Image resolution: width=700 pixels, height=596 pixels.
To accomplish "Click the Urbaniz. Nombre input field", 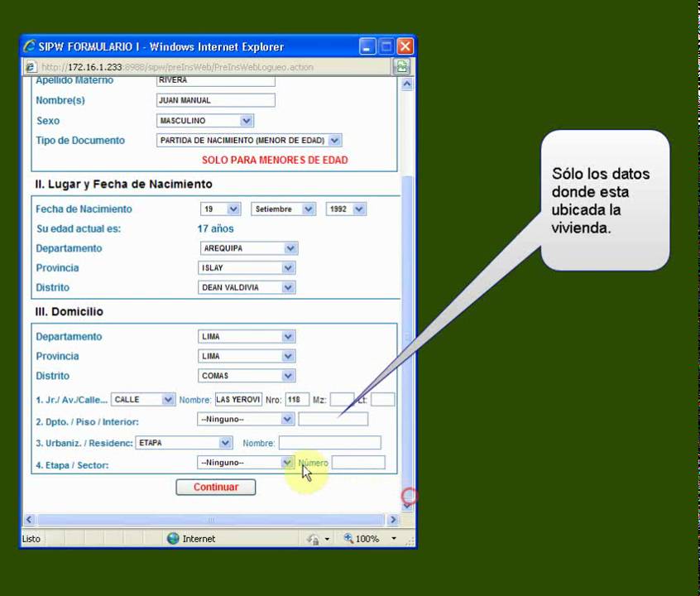I will (330, 443).
